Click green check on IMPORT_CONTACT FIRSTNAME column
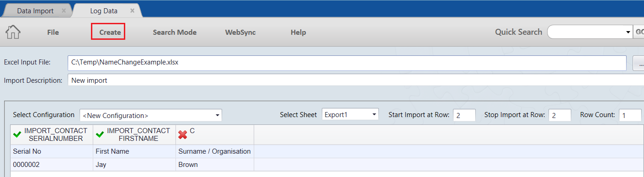Viewport: 644px width, 177px height. coord(100,135)
